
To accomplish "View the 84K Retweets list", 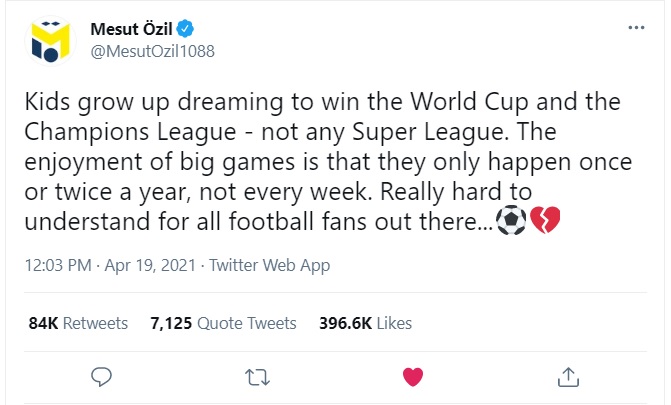I will (x=78, y=323).
